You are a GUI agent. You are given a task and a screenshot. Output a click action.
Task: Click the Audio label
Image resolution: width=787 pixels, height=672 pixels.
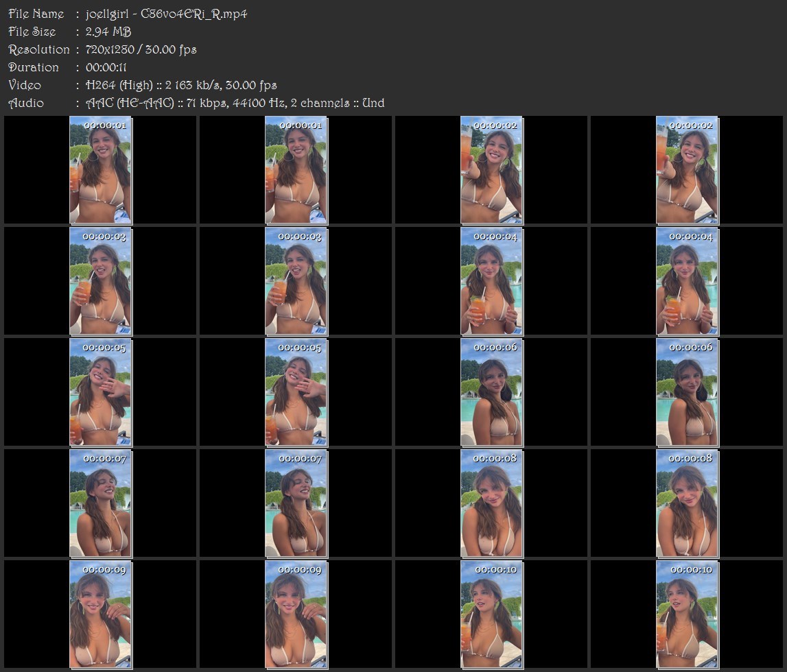click(25, 104)
